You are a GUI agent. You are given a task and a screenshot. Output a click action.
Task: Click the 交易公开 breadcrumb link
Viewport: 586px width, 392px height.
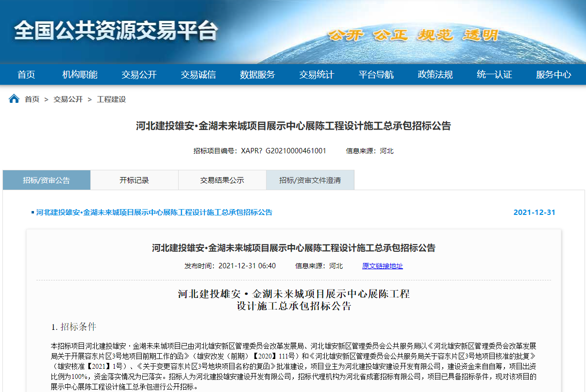tap(68, 99)
